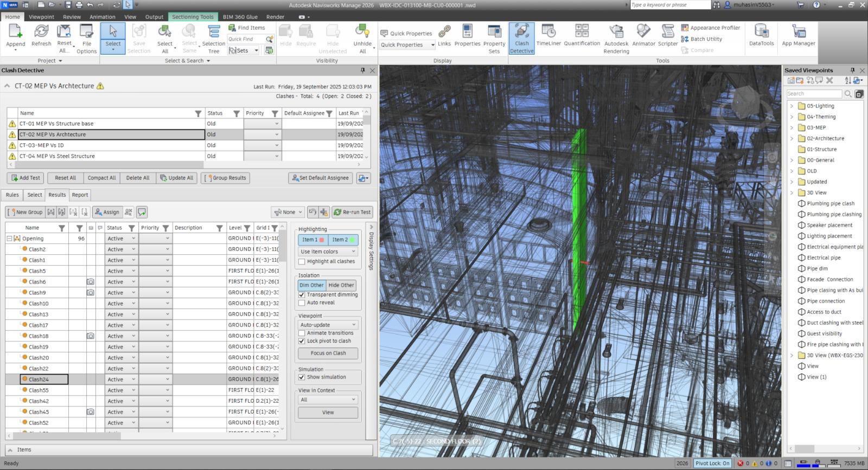Enable the Highlight all clashes checkbox
This screenshot has height=470, width=868.
coord(302,262)
